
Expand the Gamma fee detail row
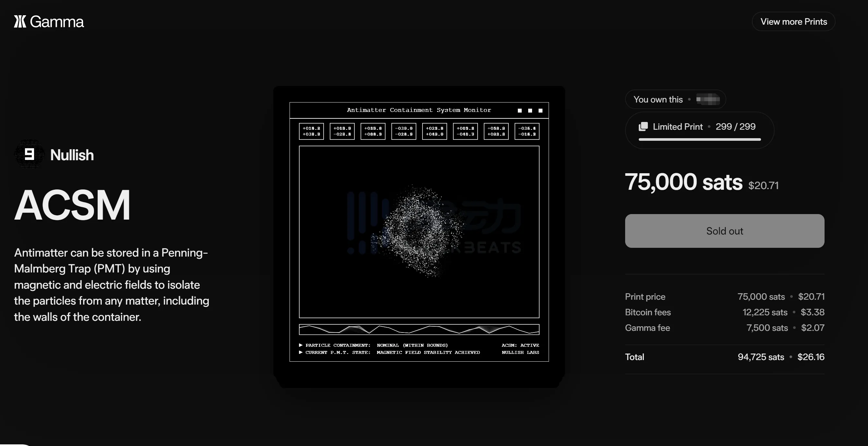(648, 328)
